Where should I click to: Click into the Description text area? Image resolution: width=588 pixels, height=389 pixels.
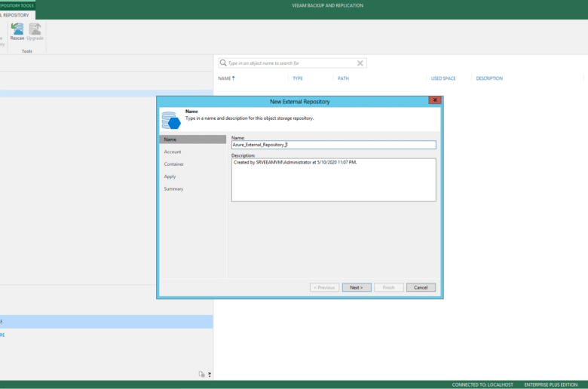(334, 179)
